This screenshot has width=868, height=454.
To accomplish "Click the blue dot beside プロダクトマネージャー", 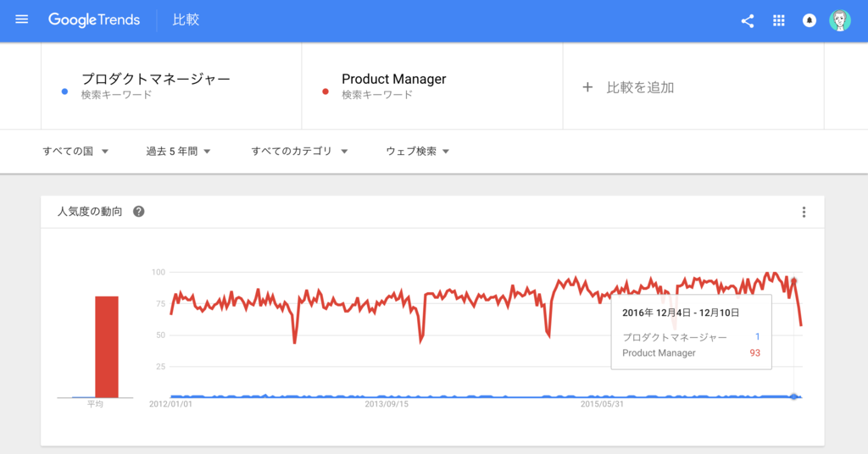I will point(64,91).
